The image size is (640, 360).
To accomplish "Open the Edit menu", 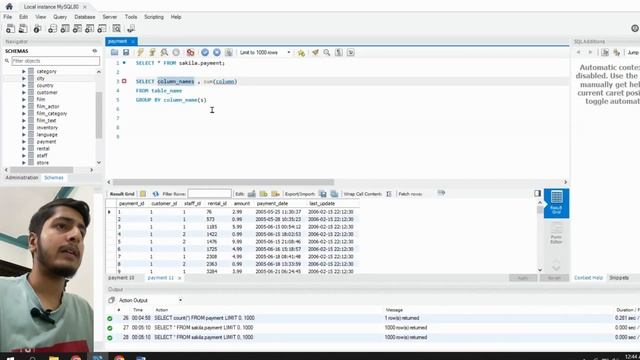I will click(x=24, y=17).
